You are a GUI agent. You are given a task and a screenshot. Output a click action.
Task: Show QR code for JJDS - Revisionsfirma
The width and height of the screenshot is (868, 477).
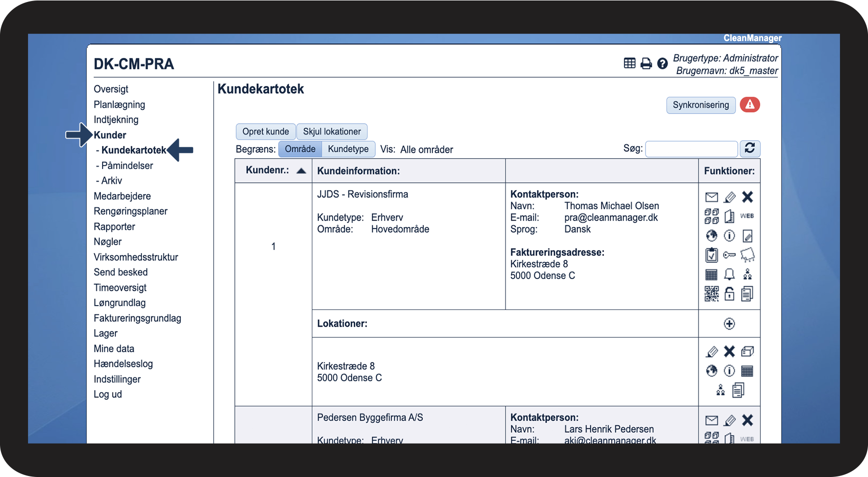[x=711, y=294]
